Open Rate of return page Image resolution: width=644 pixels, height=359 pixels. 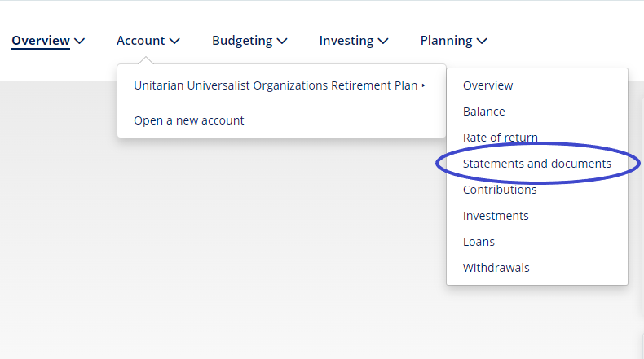coord(500,138)
